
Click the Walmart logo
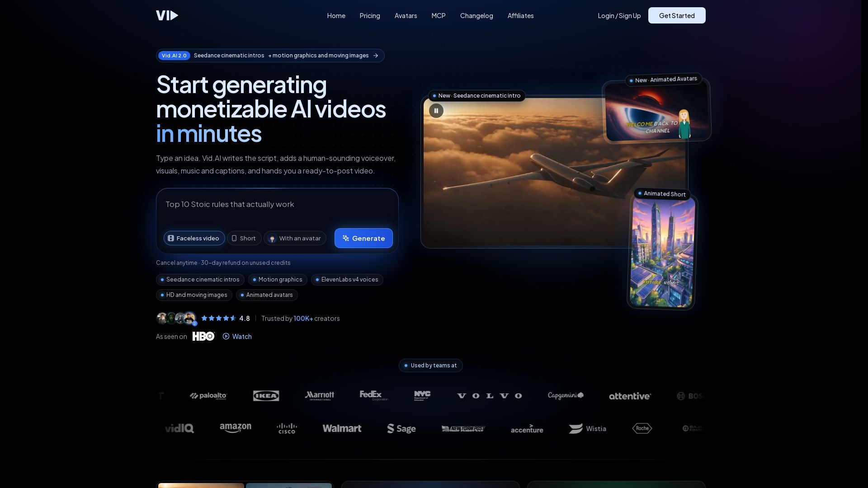[x=342, y=428]
